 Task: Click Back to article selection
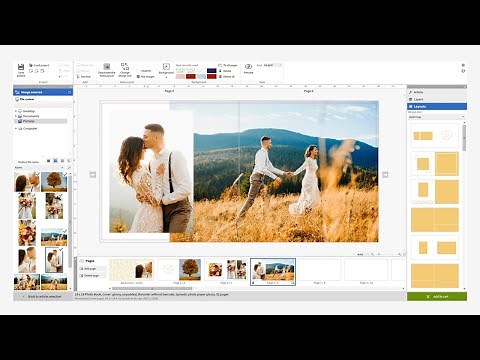43,296
